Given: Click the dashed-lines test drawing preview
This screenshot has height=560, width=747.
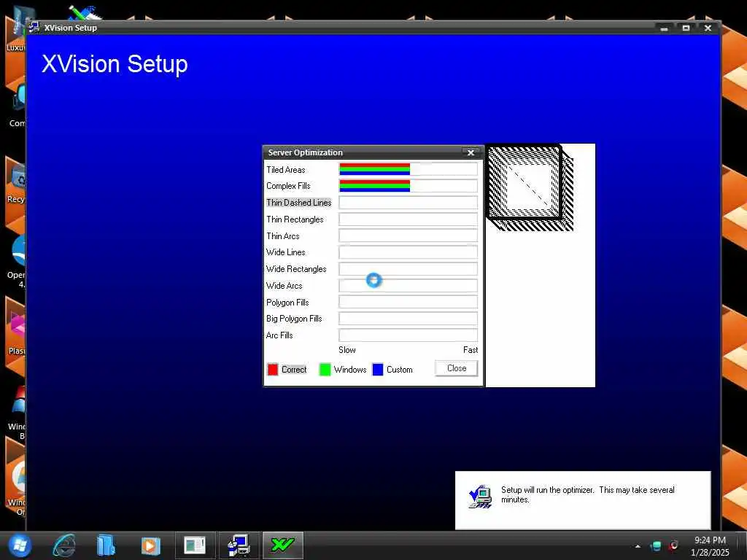Looking at the screenshot, I should click(x=530, y=188).
